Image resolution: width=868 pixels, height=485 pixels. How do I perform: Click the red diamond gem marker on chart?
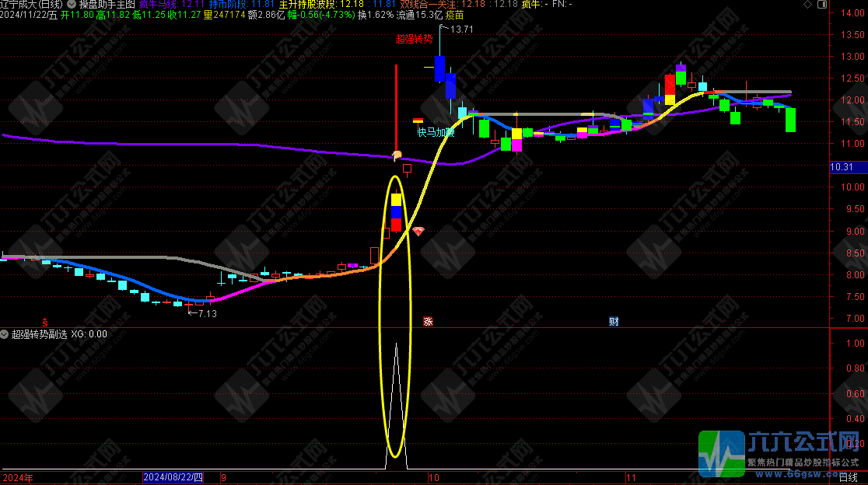[419, 232]
